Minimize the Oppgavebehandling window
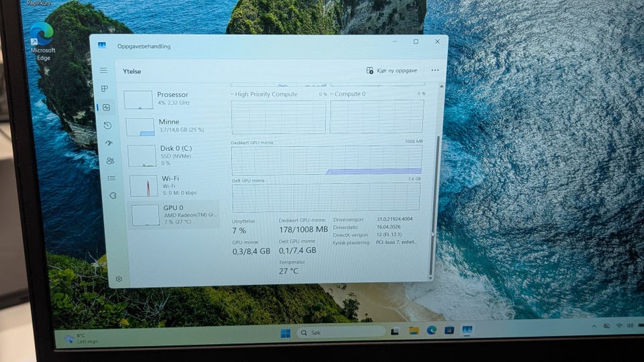 [x=394, y=42]
